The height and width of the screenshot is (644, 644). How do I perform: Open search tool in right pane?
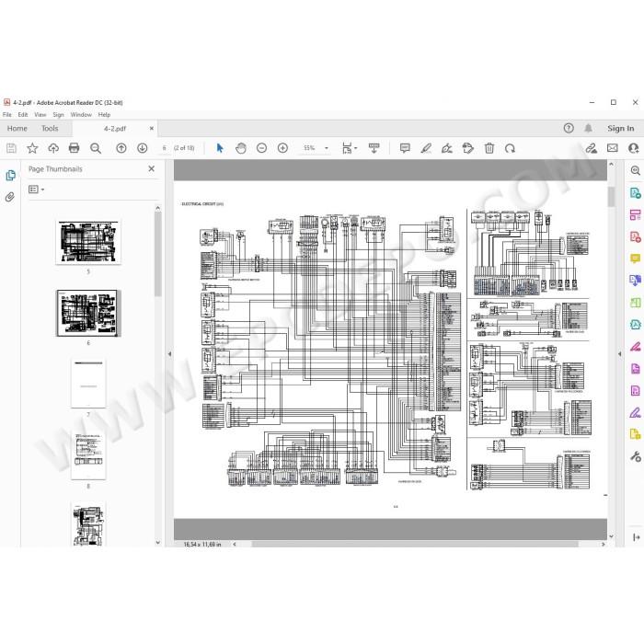click(636, 170)
